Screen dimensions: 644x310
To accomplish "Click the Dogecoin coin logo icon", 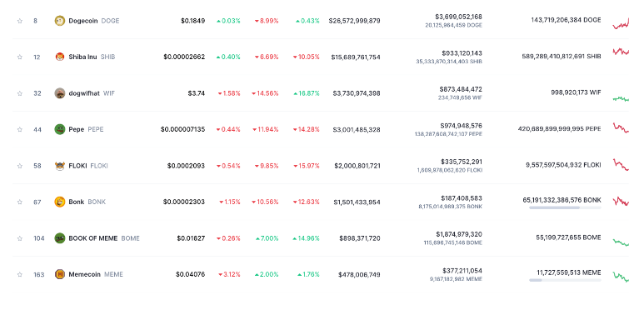I will tap(60, 21).
